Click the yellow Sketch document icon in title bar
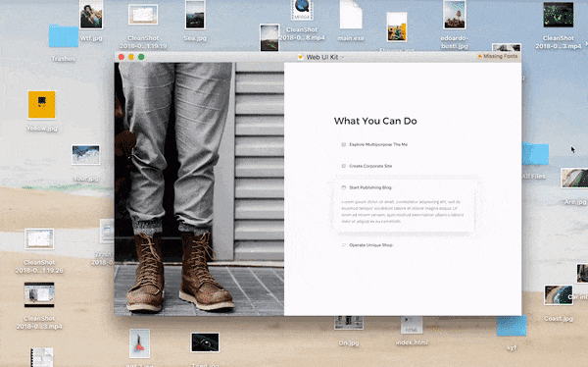 click(x=301, y=57)
